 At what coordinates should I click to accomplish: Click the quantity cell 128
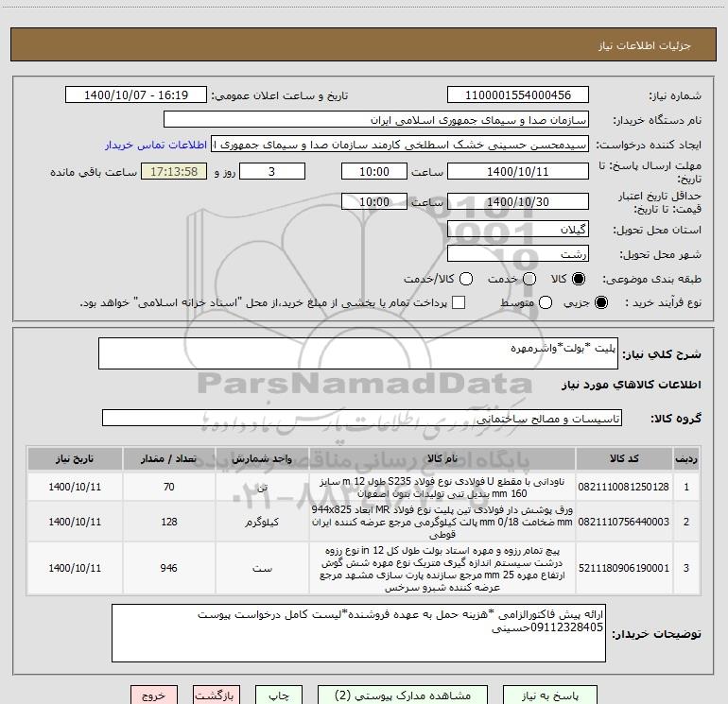(169, 522)
